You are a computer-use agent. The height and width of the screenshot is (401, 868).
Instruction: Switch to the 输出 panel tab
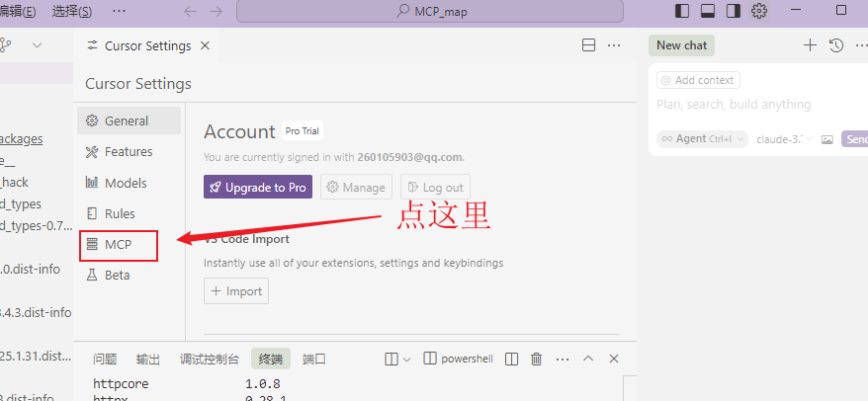[148, 359]
